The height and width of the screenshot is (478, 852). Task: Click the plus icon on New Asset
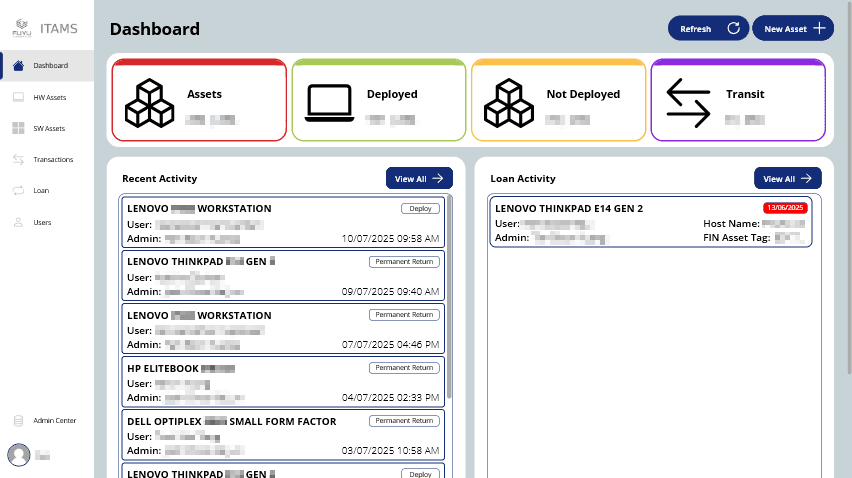tap(819, 28)
